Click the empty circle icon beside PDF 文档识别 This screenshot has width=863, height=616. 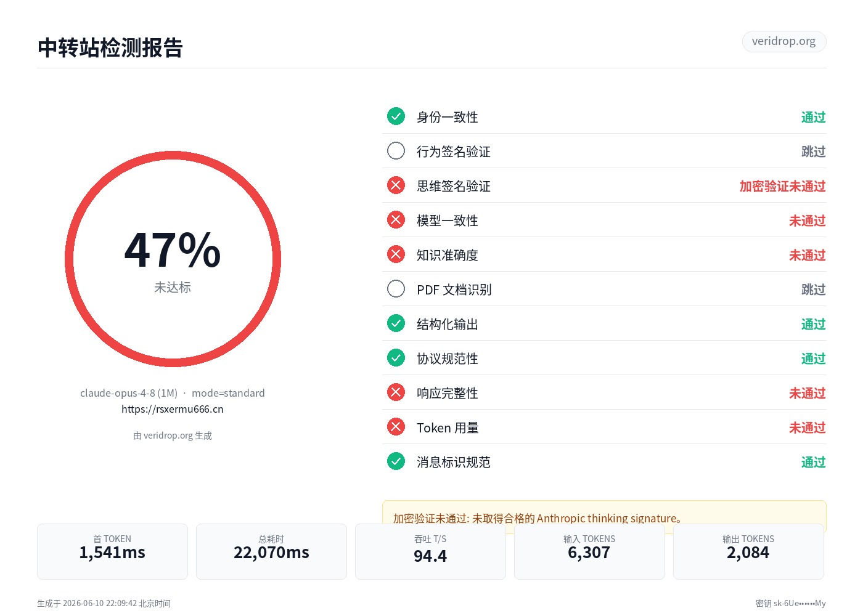point(396,289)
